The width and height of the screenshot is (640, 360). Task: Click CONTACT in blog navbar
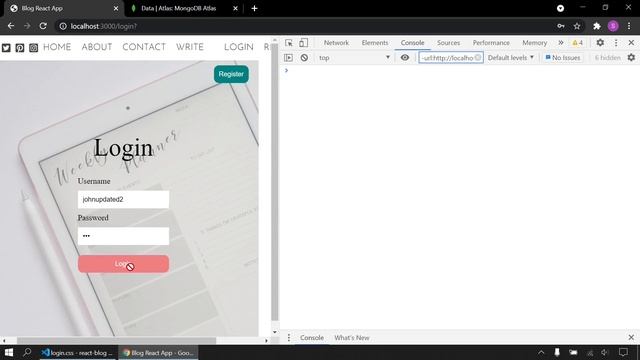[144, 47]
